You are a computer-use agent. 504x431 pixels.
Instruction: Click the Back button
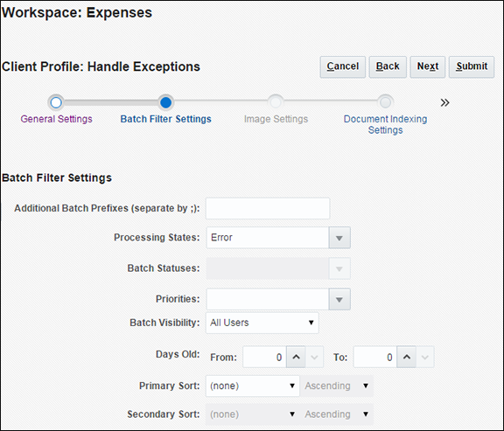click(x=388, y=66)
